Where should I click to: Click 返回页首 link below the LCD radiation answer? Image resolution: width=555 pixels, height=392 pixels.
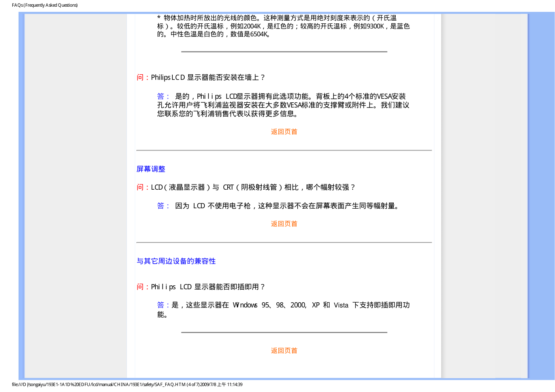coord(284,224)
